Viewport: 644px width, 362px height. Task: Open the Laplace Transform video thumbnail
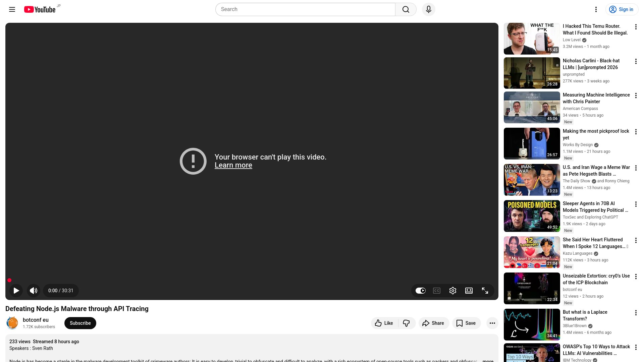coord(531,324)
